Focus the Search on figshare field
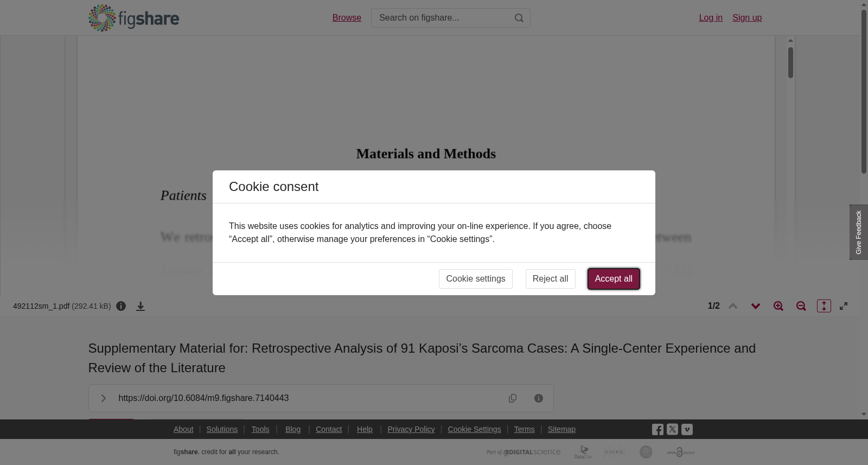The height and width of the screenshot is (465, 868). click(x=442, y=18)
